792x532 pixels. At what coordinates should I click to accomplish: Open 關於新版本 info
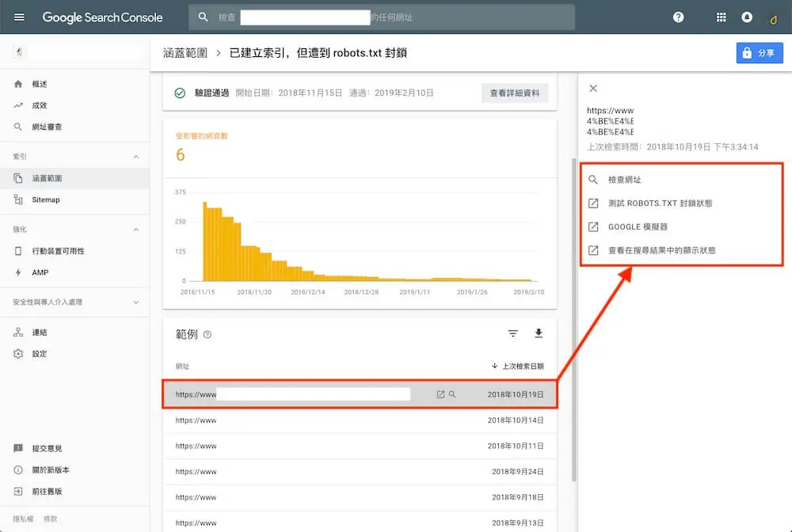74,470
